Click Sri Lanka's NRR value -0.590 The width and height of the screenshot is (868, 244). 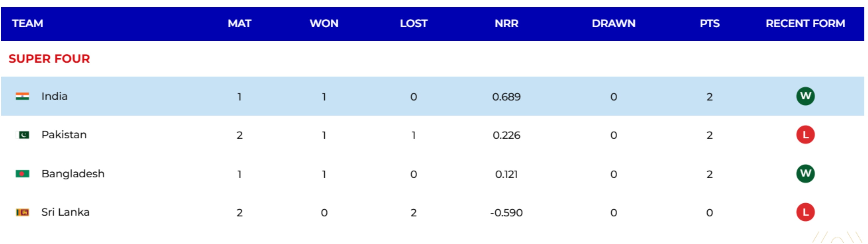coord(506,213)
